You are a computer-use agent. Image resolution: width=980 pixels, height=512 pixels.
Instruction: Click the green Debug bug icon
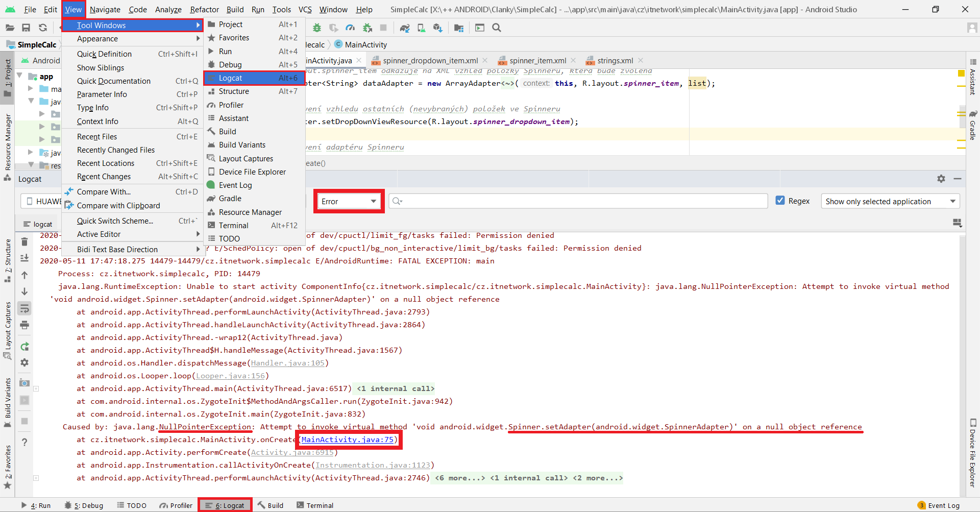click(317, 28)
